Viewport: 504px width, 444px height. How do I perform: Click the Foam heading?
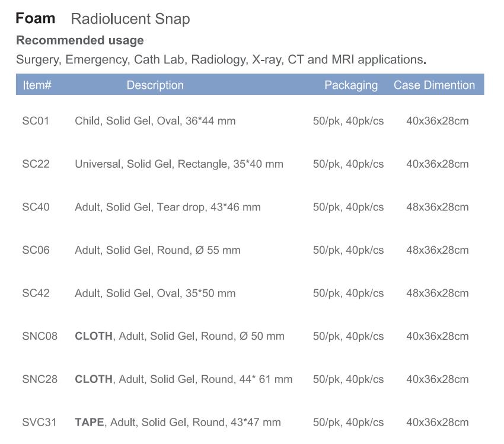pyautogui.click(x=36, y=18)
